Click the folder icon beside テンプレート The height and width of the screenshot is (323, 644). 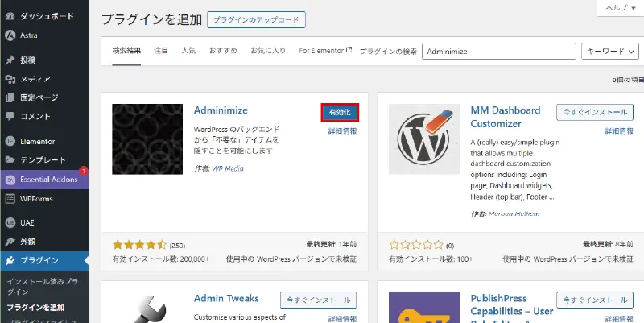(x=10, y=159)
